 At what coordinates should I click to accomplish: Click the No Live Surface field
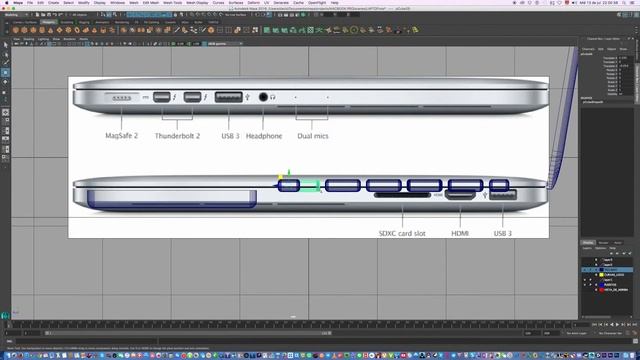click(x=236, y=15)
